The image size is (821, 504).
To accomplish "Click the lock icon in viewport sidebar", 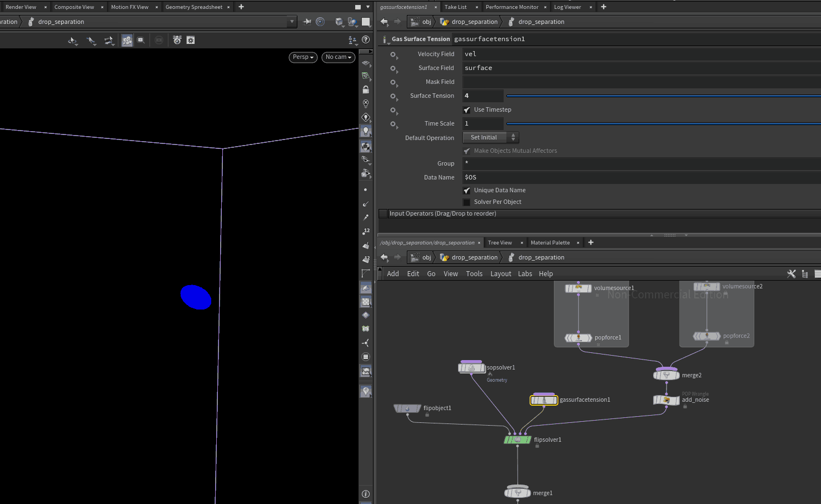I will 365,89.
